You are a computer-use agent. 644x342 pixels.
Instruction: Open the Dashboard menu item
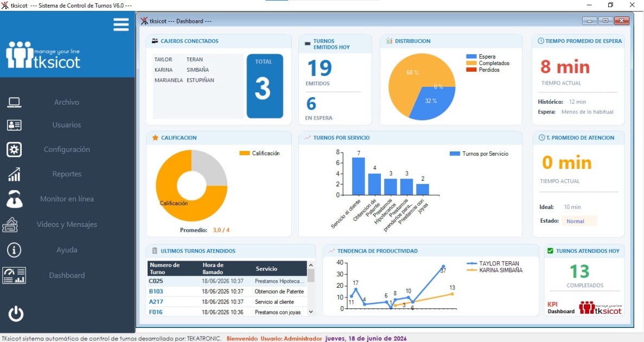[x=67, y=275]
